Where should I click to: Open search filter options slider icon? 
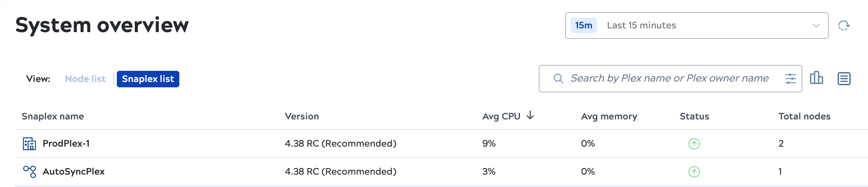[790, 79]
